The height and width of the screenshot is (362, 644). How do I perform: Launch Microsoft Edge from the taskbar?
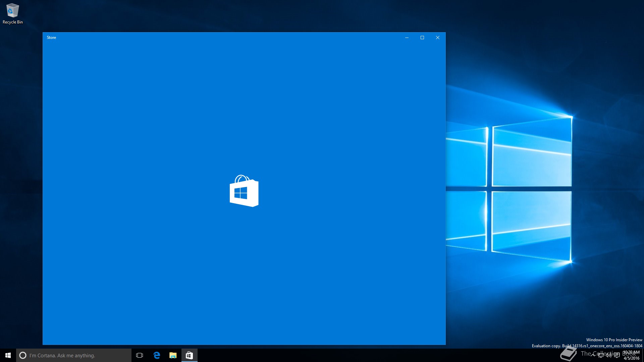tap(157, 355)
